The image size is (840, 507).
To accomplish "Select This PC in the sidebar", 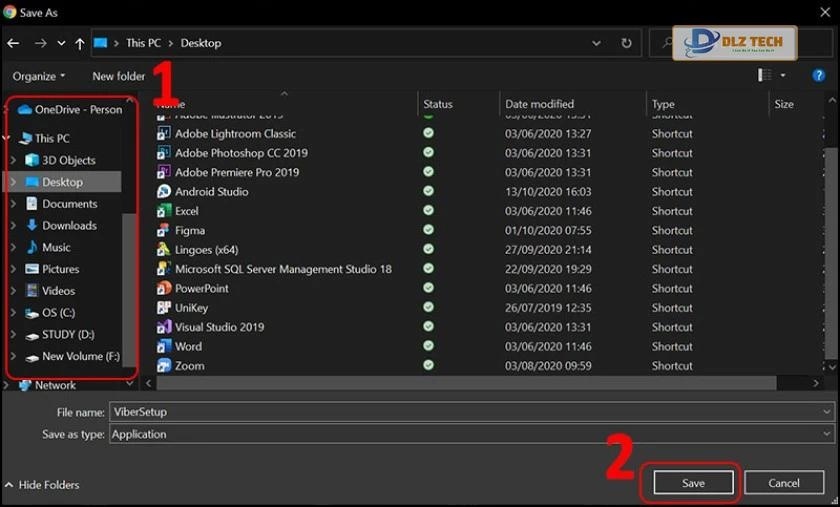I will [44, 138].
